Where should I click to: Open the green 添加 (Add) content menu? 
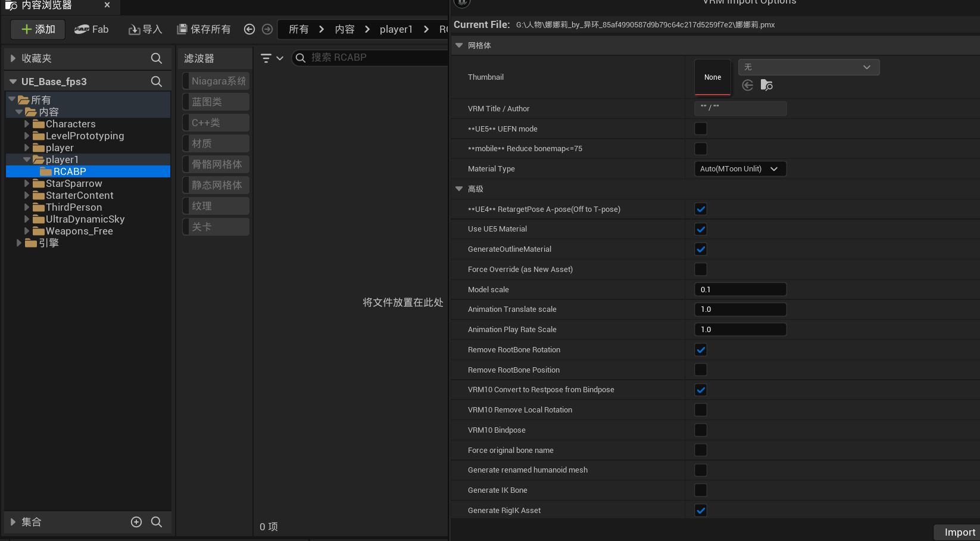pyautogui.click(x=37, y=29)
